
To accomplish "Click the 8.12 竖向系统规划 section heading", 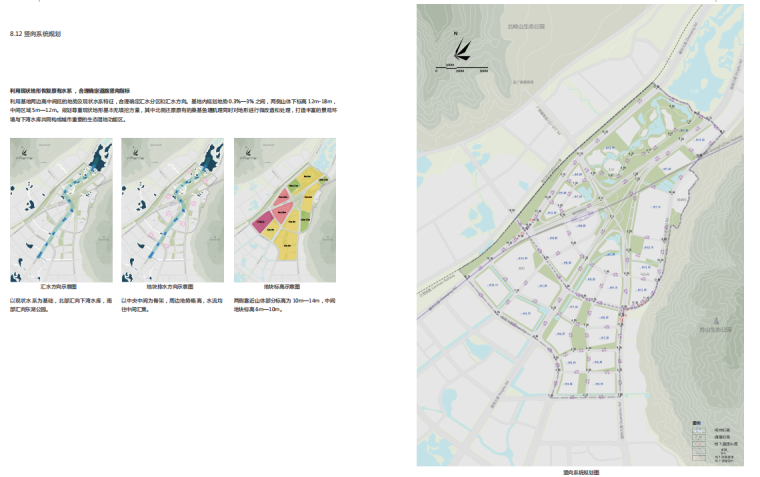I will coord(35,34).
